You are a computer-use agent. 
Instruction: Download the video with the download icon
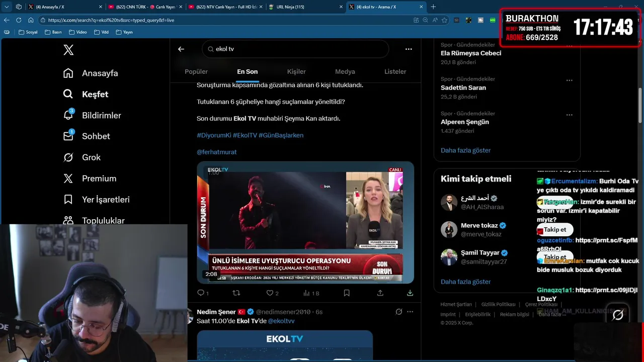click(x=410, y=293)
